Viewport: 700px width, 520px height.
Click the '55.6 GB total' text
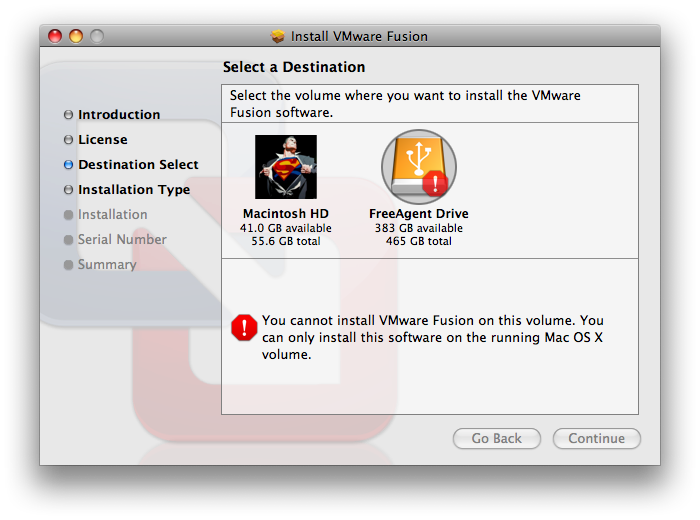[286, 241]
